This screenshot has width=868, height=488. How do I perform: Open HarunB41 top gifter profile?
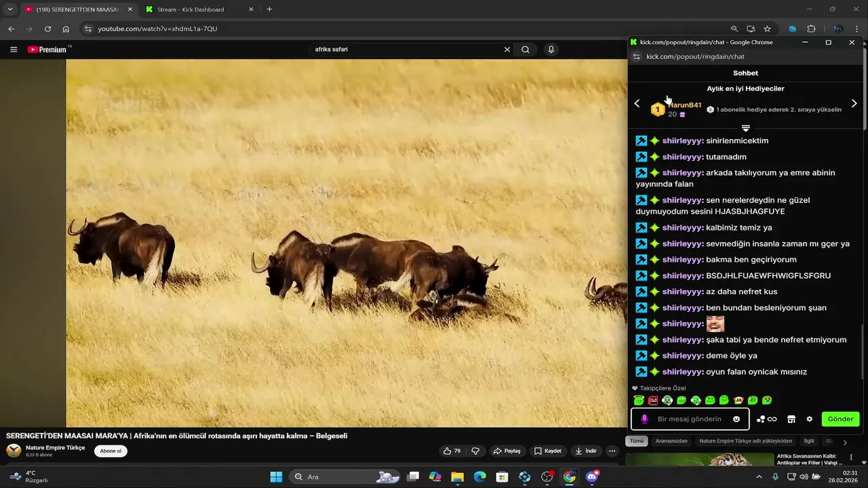(684, 105)
